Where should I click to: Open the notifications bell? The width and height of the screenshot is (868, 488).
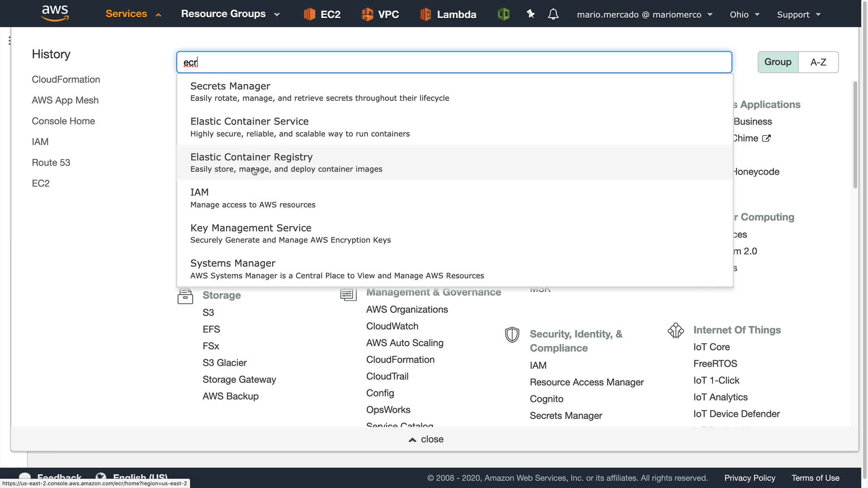point(553,14)
